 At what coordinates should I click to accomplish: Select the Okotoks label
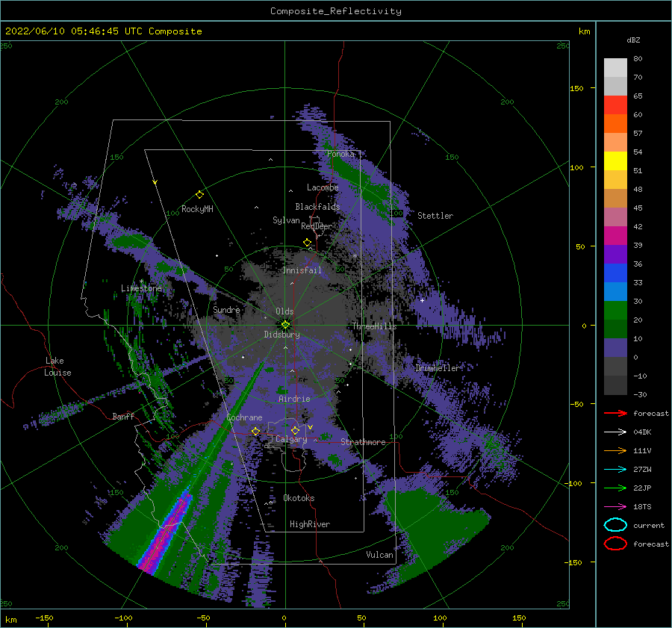[x=299, y=498]
